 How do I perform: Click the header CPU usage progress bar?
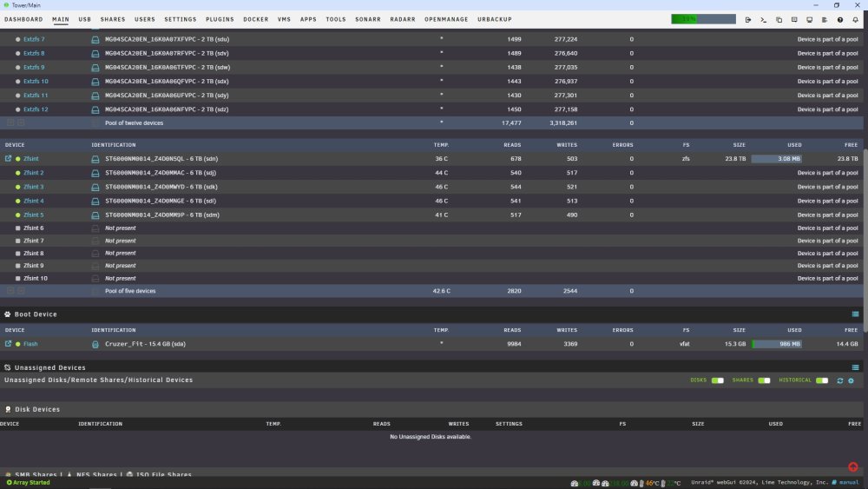tap(704, 19)
